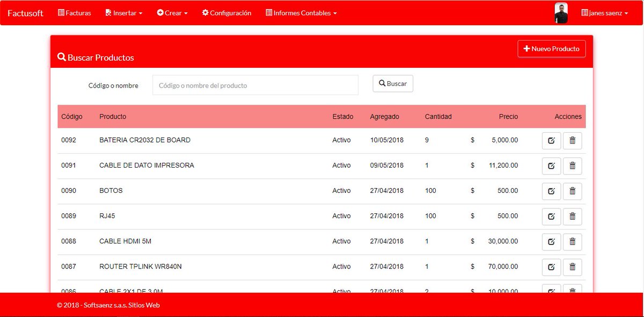Edit the BATERIA CR2032 DE BOARD product
644x317 pixels.
click(x=551, y=141)
